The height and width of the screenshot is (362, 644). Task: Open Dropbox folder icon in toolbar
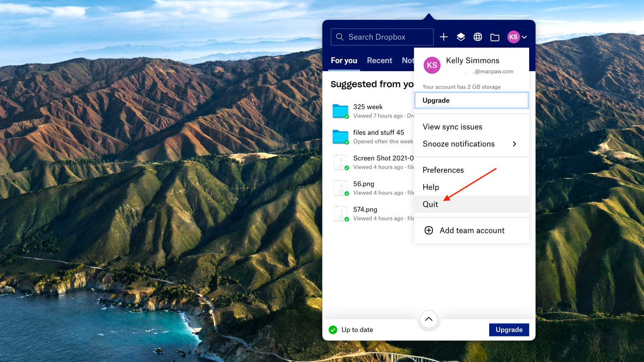[x=495, y=38]
